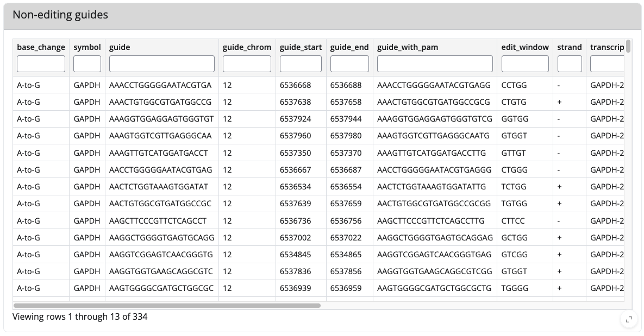The width and height of the screenshot is (644, 336).
Task: Sort by the base_change column header
Action: pos(41,47)
